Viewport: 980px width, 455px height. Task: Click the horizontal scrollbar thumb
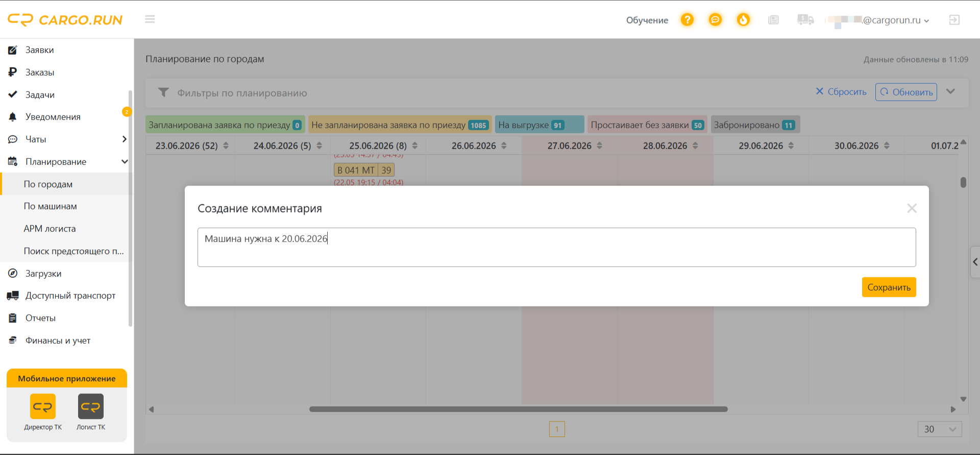pyautogui.click(x=518, y=409)
